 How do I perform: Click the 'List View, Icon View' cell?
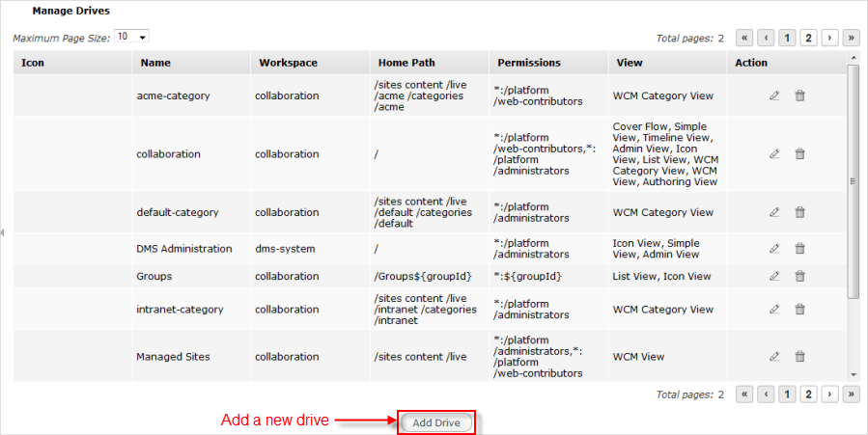(x=667, y=276)
